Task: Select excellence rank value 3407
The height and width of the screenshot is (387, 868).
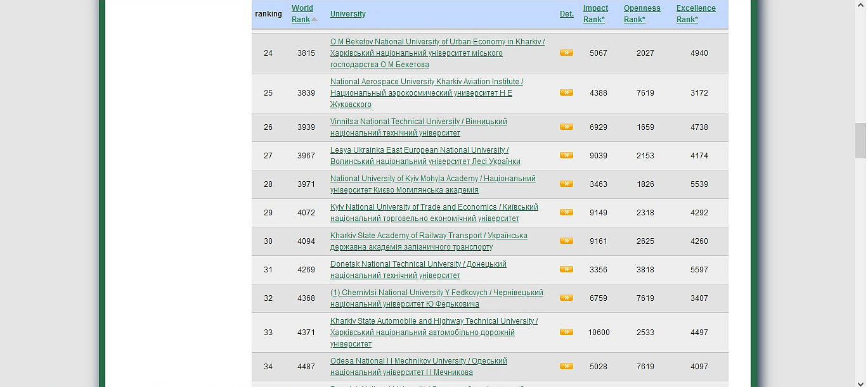Action: pos(699,298)
